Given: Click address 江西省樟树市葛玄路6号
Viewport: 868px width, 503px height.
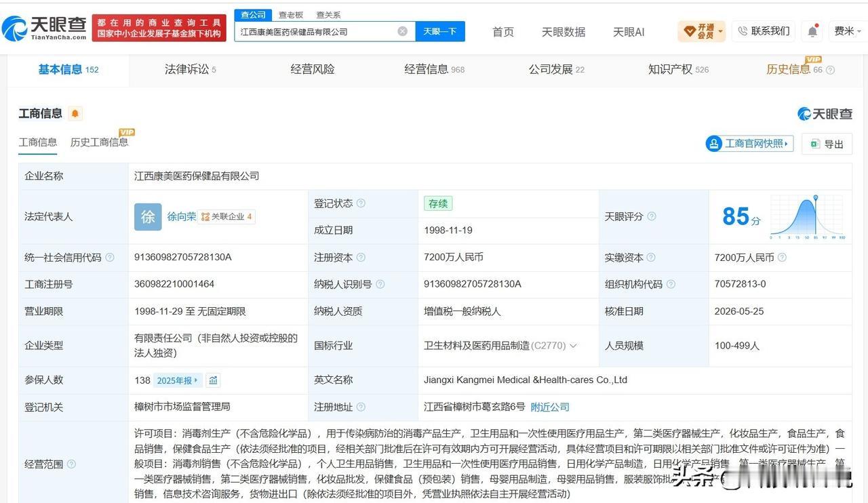Looking at the screenshot, I should [x=475, y=407].
